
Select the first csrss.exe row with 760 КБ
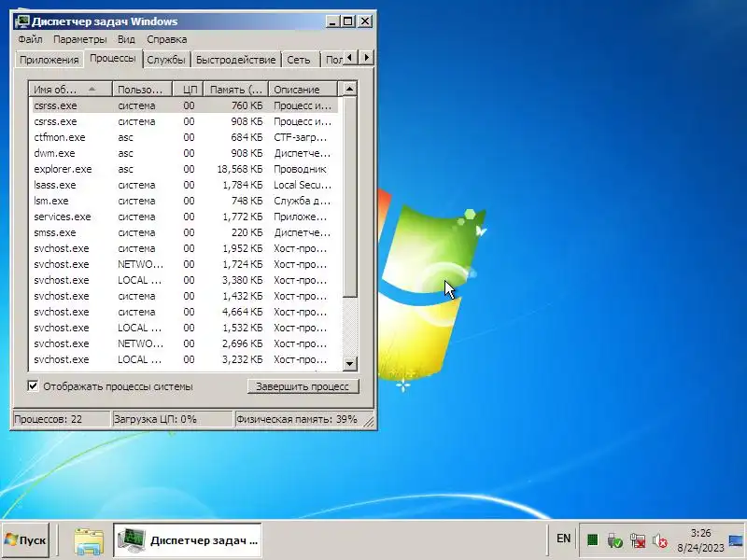click(185, 105)
